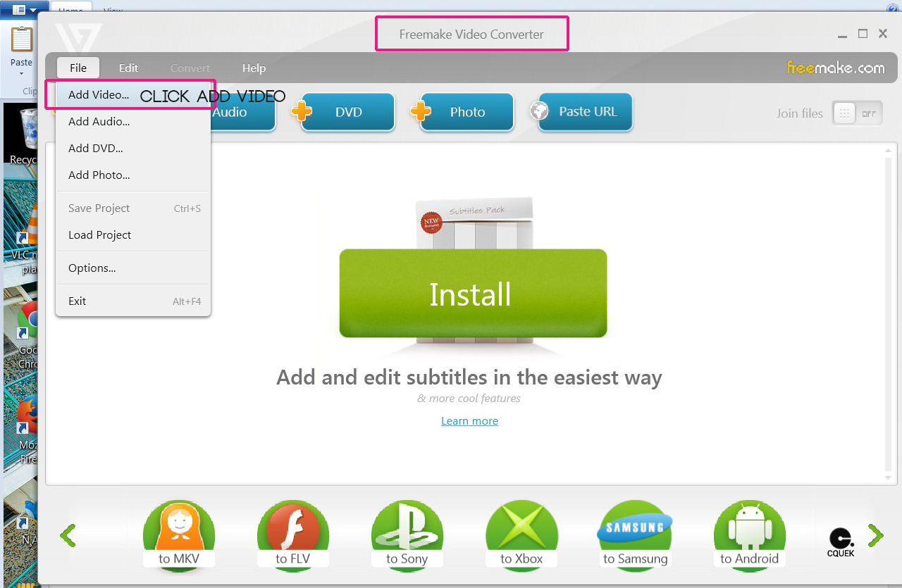Click the vertical scrollbar of the file list
This screenshot has height=588, width=902.
click(x=889, y=313)
